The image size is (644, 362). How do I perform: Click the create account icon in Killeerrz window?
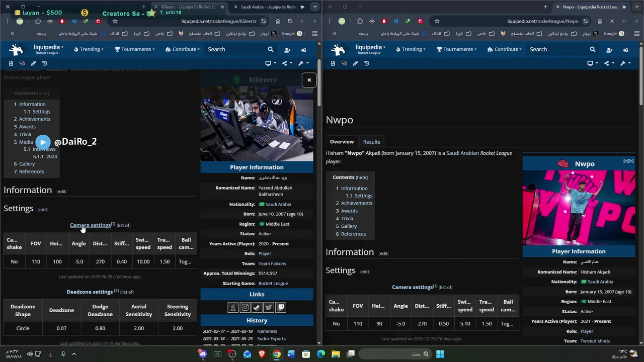[x=287, y=50]
